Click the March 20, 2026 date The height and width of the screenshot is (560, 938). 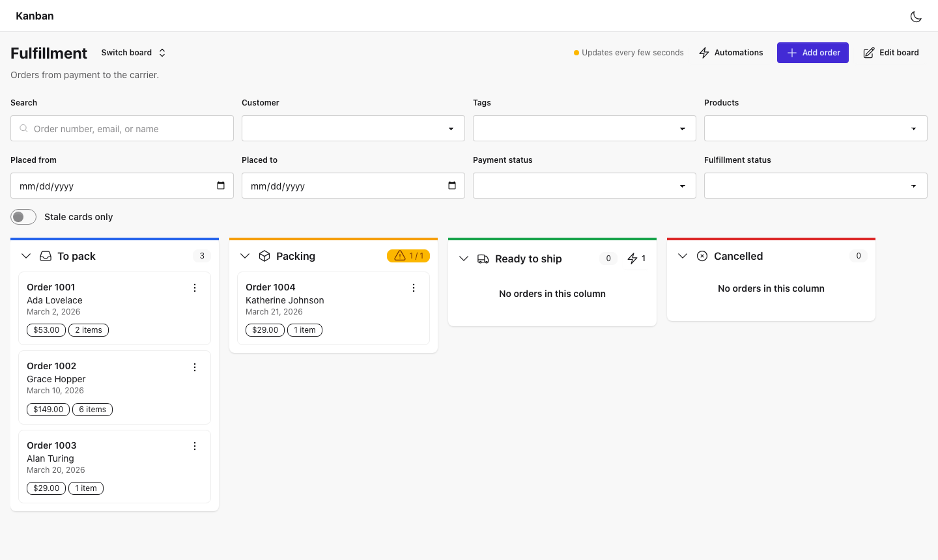[x=56, y=470]
